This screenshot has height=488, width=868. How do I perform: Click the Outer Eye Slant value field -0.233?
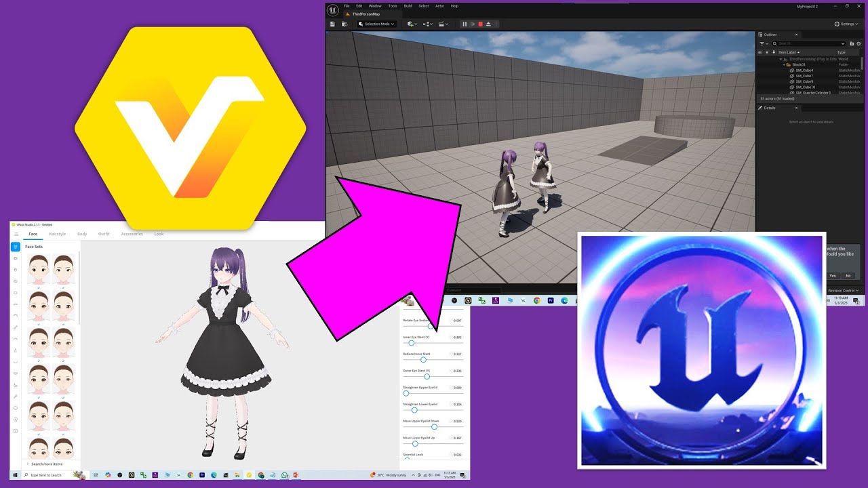(458, 371)
